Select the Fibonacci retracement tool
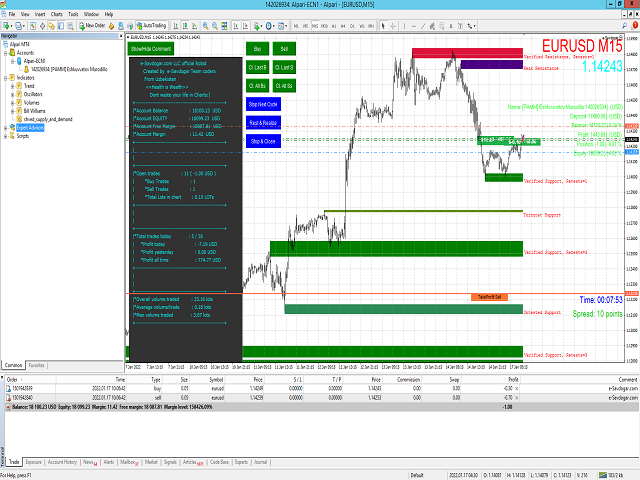640x480 pixels. pyautogui.click(x=442, y=26)
